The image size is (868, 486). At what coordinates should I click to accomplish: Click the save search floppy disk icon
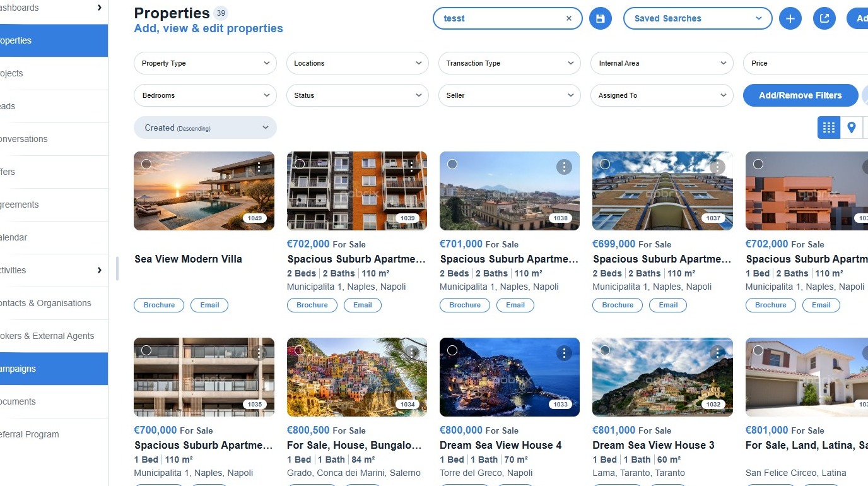600,18
